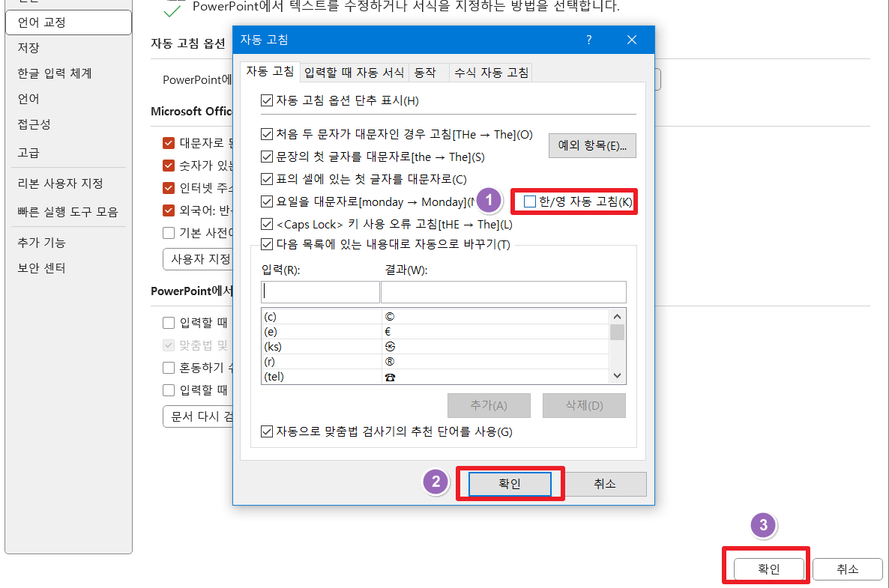Click the 예외 항목 button

592,145
